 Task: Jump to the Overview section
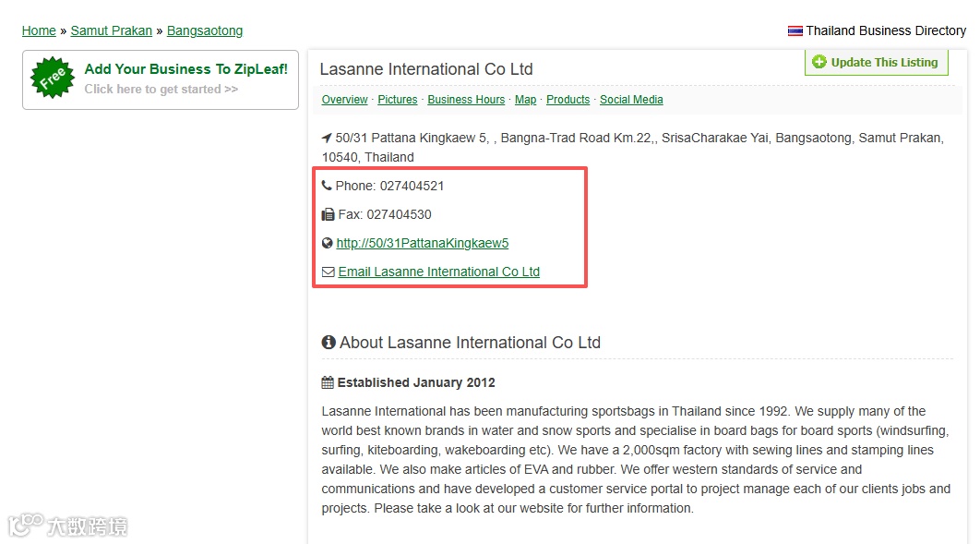coord(344,100)
